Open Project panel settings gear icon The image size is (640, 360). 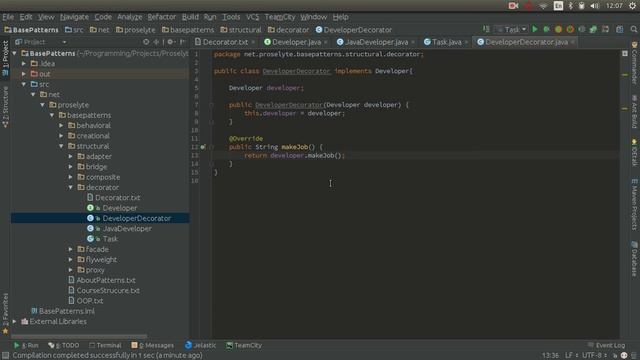point(170,42)
